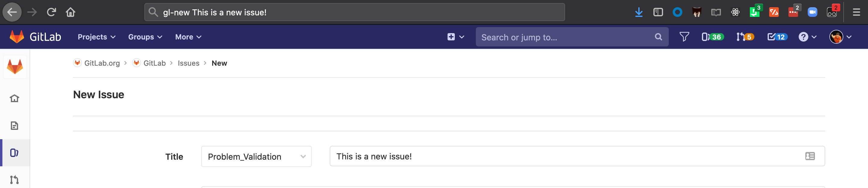Click the browser downloads arrow icon

point(639,12)
